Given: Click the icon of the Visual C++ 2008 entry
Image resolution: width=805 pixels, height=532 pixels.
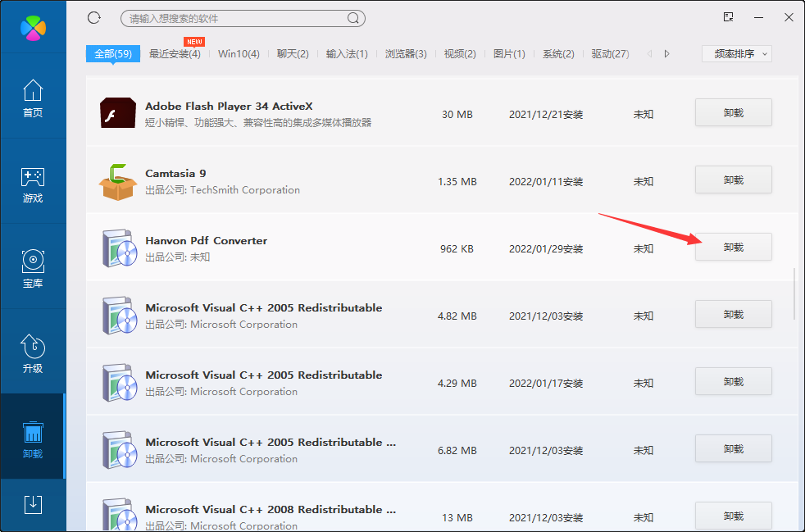Looking at the screenshot, I should click(x=120, y=515).
